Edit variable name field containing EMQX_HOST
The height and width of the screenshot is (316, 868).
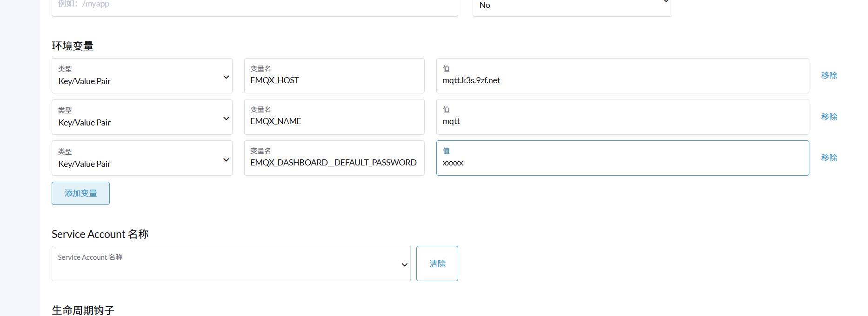pos(334,76)
